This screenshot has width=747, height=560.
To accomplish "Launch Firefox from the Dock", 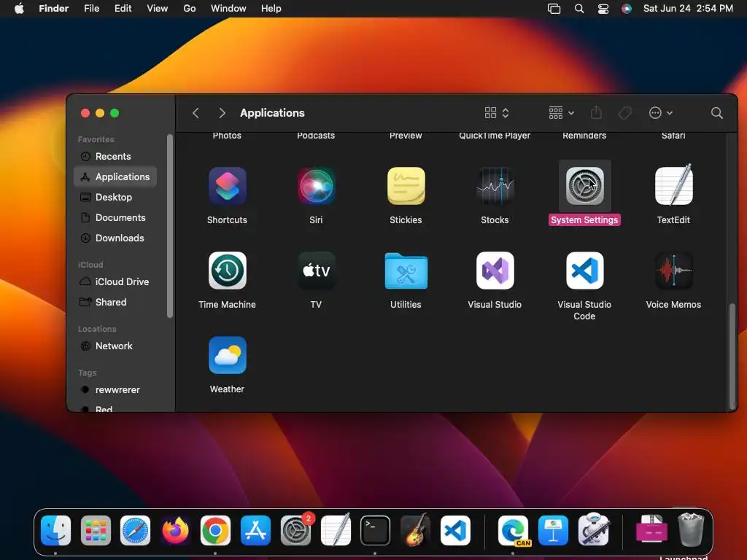I will click(x=175, y=531).
